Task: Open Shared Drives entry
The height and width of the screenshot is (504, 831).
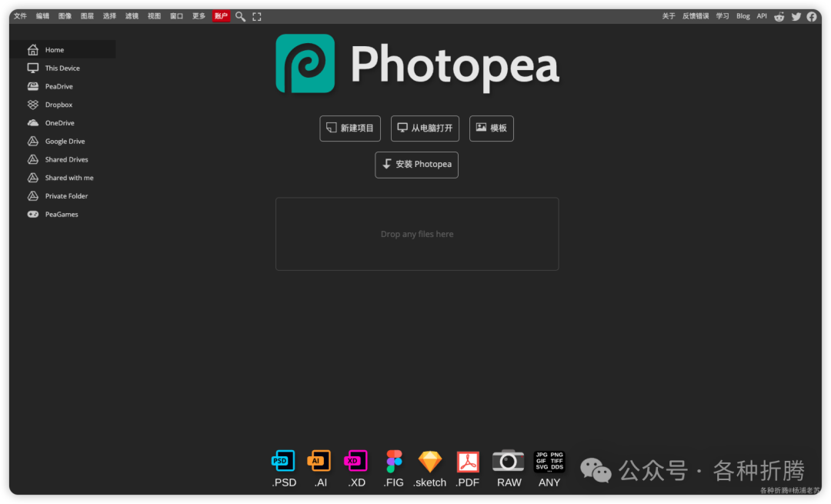Action: (62, 159)
